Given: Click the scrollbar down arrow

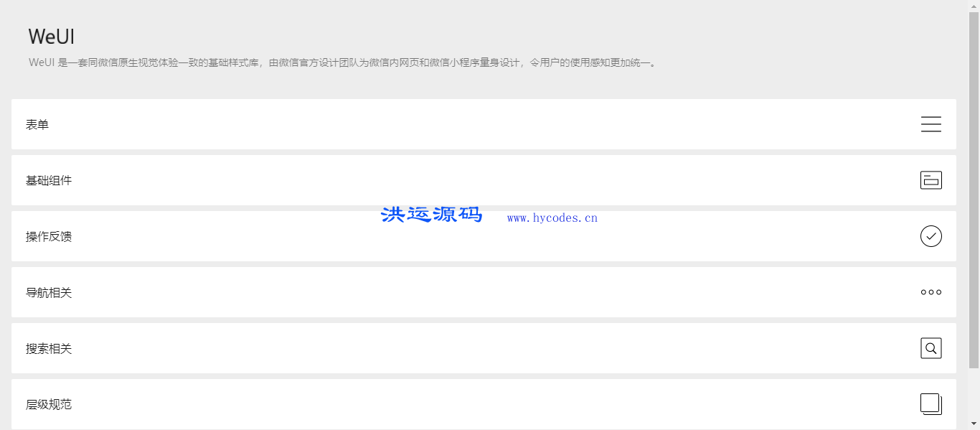Looking at the screenshot, I should 974,424.
